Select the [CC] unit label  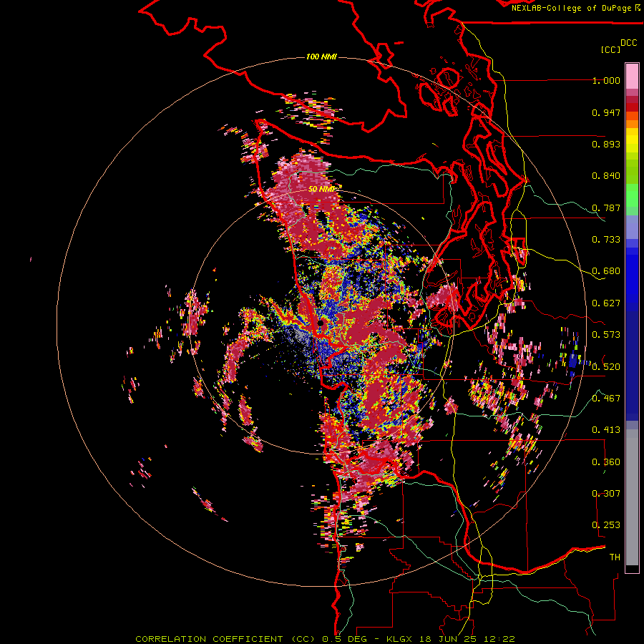[x=610, y=49]
